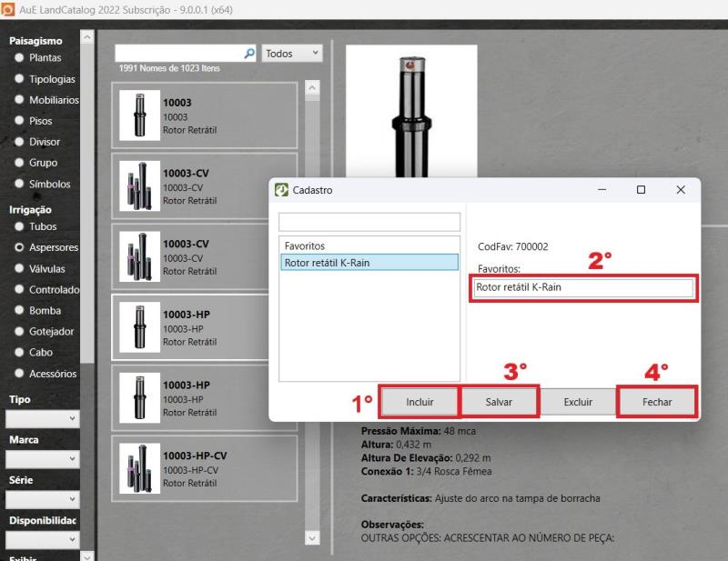Screen dimensions: 728x561
Task: Click the 10003 item thumbnail
Action: (140, 115)
